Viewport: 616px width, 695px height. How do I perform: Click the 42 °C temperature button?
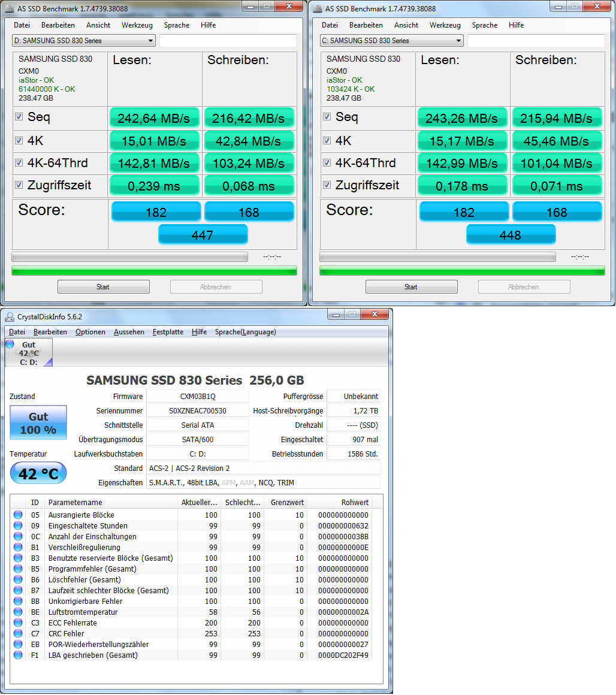[38, 473]
